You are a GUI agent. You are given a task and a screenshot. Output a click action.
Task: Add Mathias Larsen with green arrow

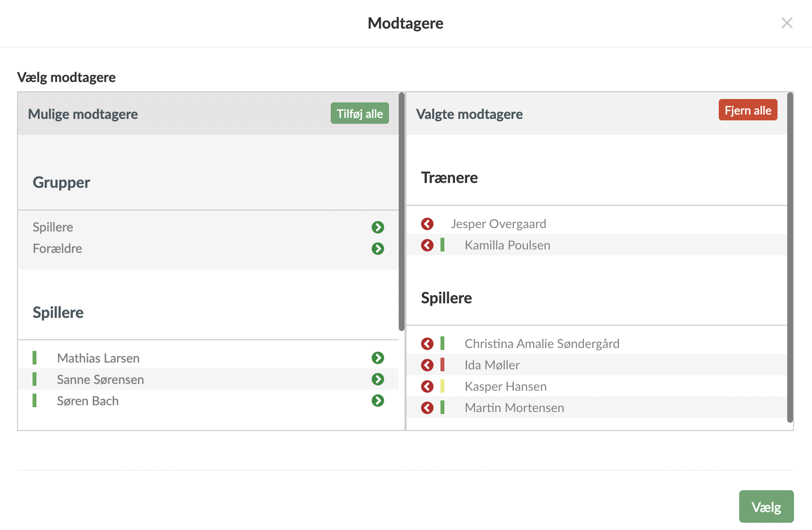[x=378, y=358]
